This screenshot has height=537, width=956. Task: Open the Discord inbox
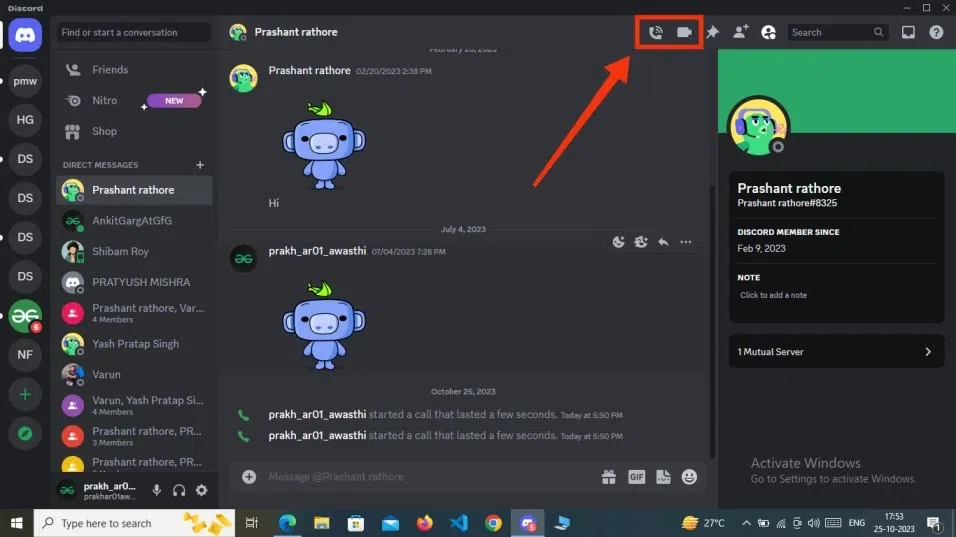coord(908,32)
